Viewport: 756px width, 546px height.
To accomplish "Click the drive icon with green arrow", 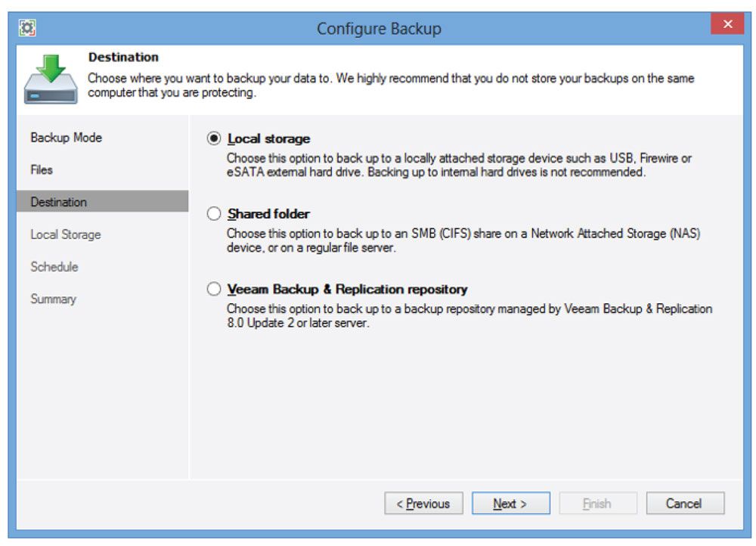I will (x=50, y=79).
